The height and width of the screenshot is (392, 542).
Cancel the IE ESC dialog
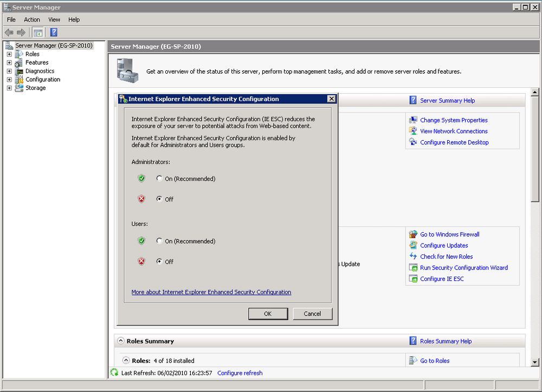[313, 313]
